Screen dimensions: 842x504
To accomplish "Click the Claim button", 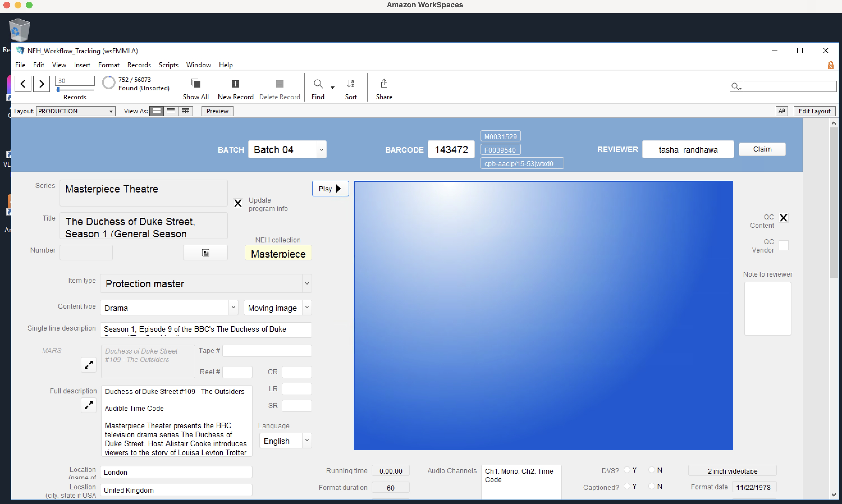I will click(762, 149).
